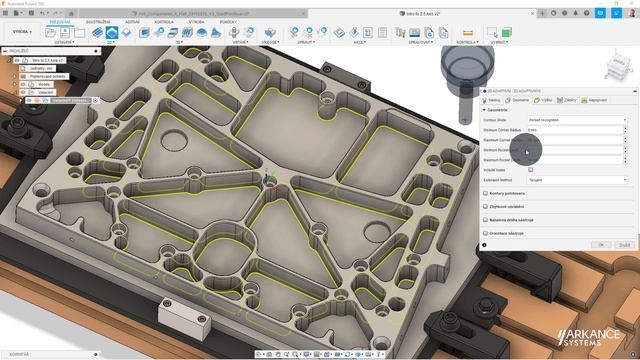Open the notifications bell icon
Viewport: 640px width, 360px height.
pyautogui.click(x=576, y=13)
